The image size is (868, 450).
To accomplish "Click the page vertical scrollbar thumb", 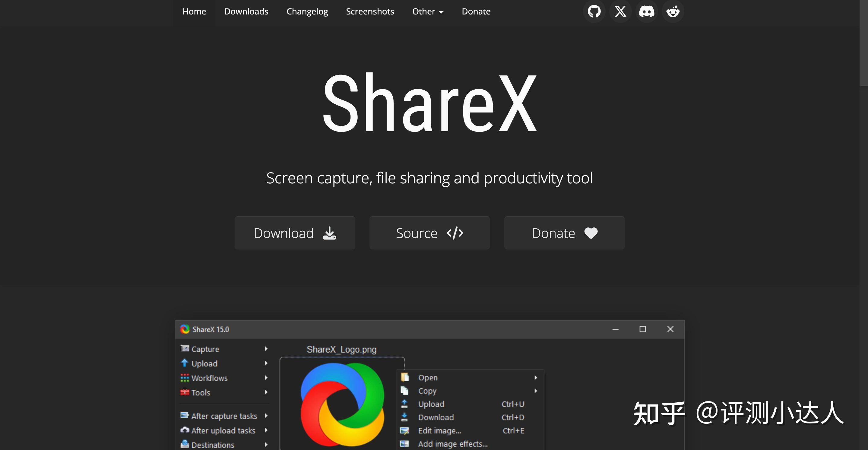I will [x=863, y=42].
